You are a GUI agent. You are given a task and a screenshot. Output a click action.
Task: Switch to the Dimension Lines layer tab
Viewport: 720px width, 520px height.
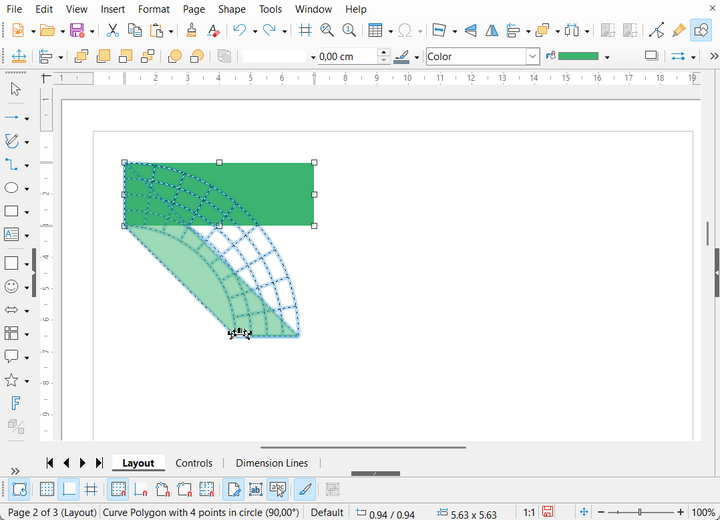coord(271,463)
